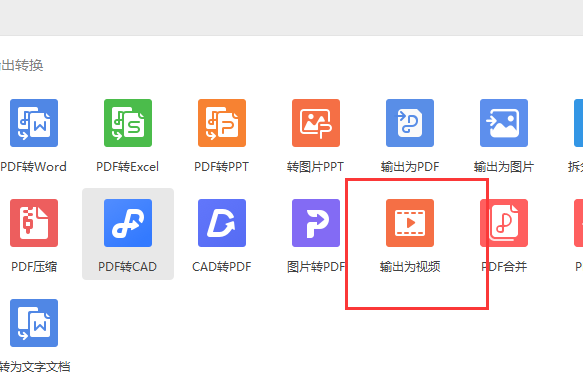Launch the purple 图片转PDF tool

(316, 223)
